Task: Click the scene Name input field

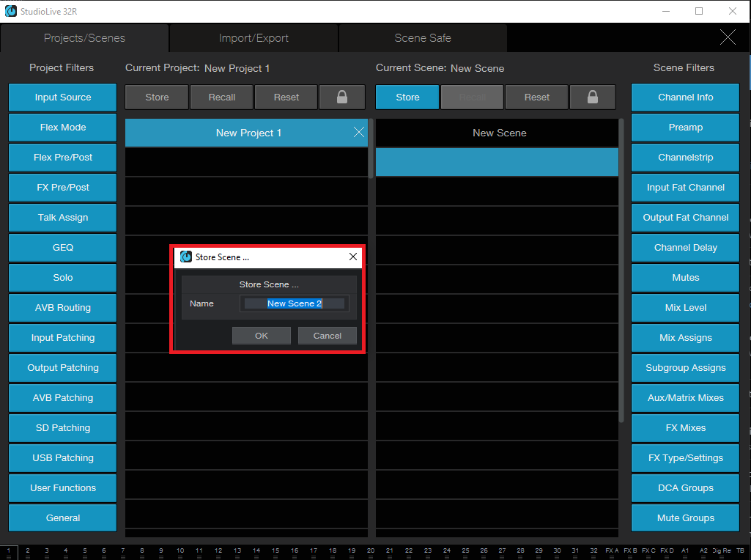Action: pos(294,303)
